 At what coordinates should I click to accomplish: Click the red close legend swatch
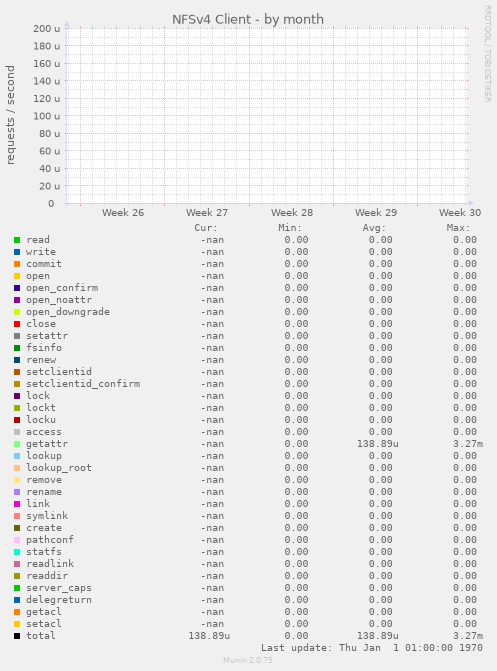click(x=17, y=324)
